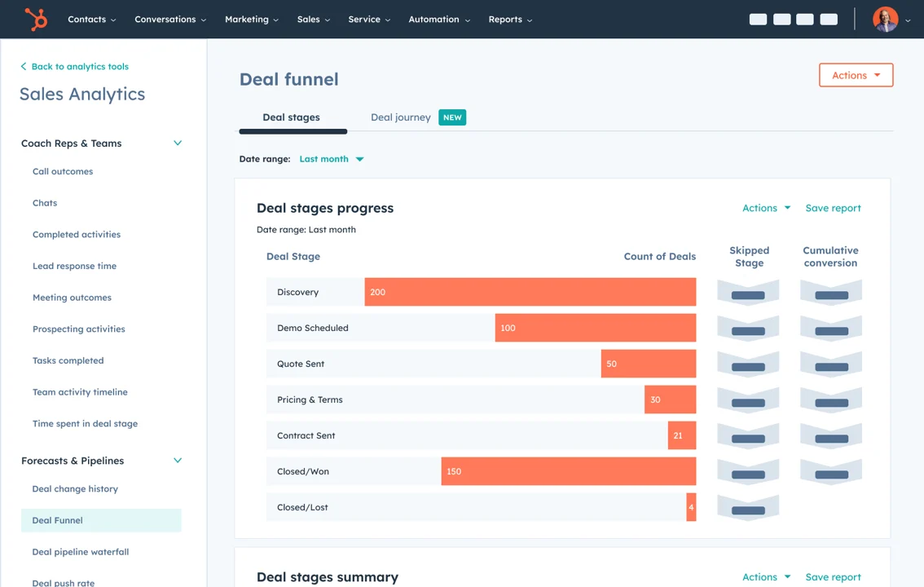Click the Discovery cumulative conversion chevron
The height and width of the screenshot is (587, 924).
[x=831, y=293]
